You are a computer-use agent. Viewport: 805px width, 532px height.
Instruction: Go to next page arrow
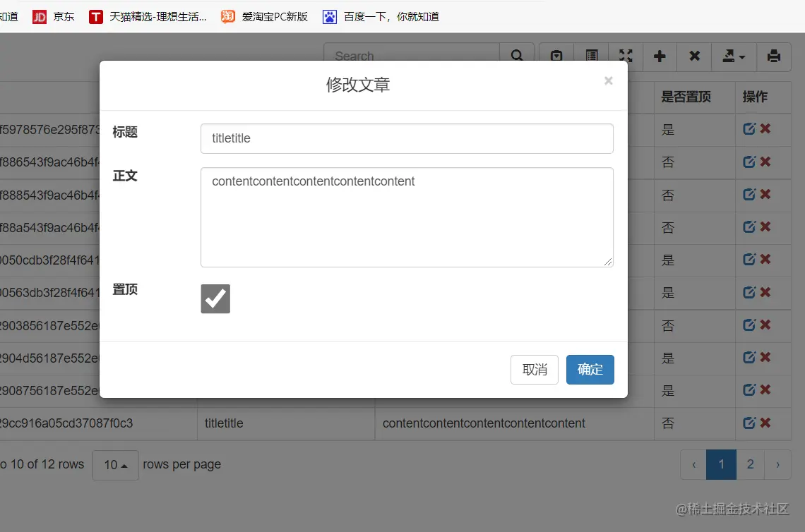pyautogui.click(x=777, y=465)
